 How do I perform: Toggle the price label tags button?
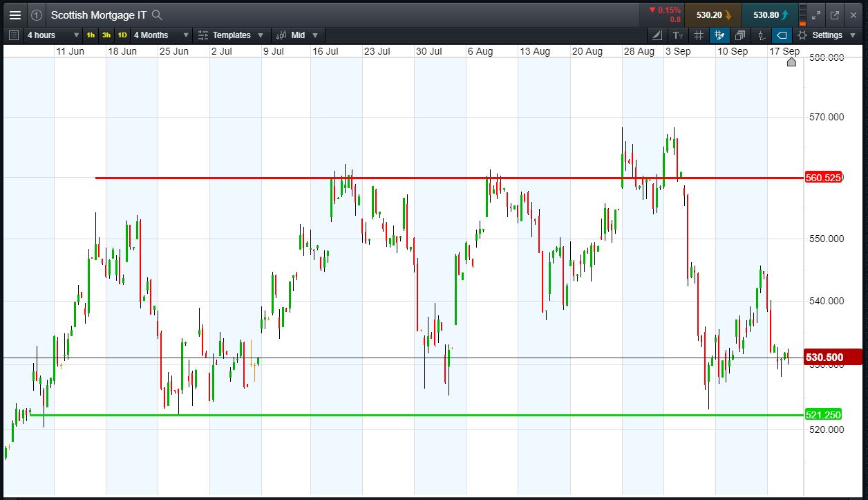click(x=782, y=35)
